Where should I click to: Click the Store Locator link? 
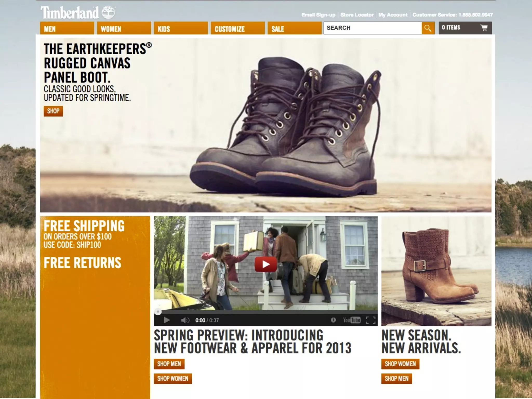tap(357, 15)
